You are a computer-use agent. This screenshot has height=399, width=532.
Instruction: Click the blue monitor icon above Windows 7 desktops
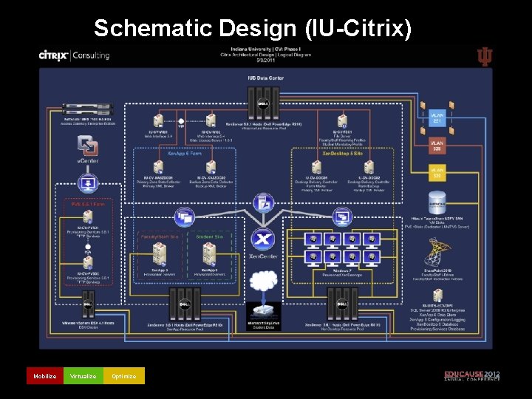coord(342,217)
